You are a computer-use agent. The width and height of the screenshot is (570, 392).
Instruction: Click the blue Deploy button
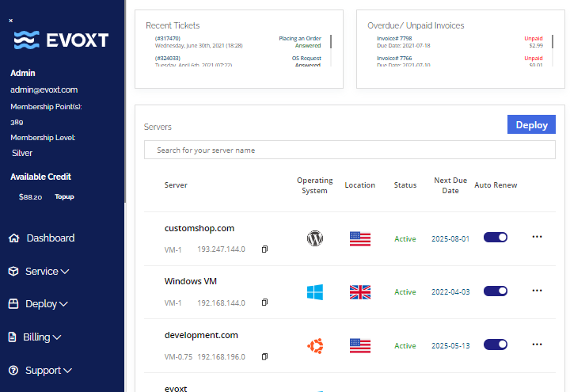(x=531, y=124)
